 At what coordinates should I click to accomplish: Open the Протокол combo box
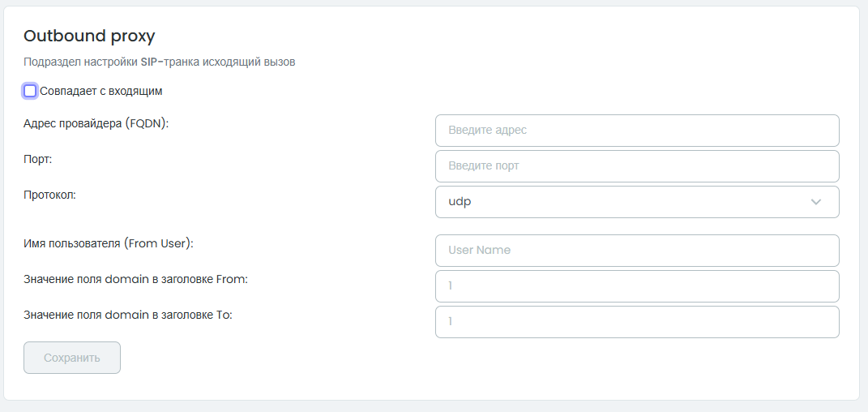(x=637, y=202)
